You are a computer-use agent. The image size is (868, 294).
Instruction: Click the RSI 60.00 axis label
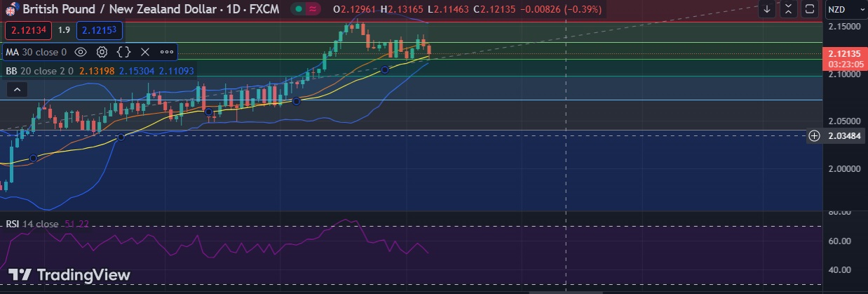click(840, 241)
